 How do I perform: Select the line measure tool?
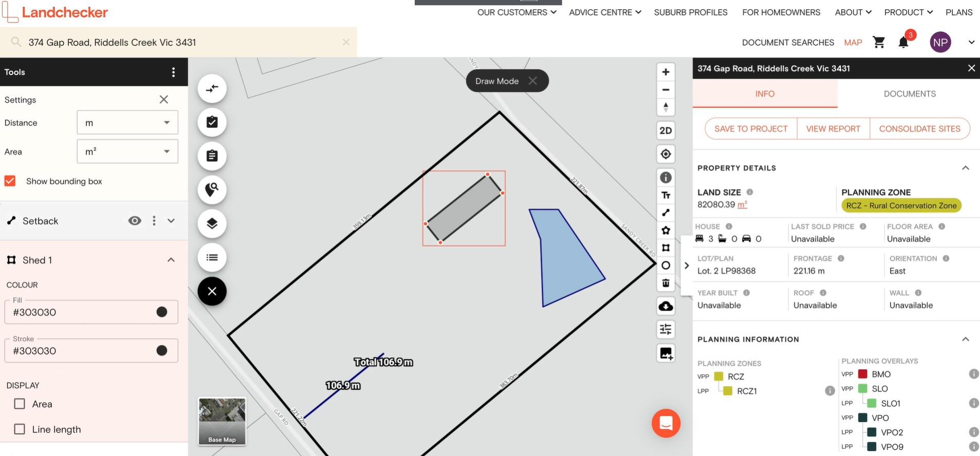[665, 213]
